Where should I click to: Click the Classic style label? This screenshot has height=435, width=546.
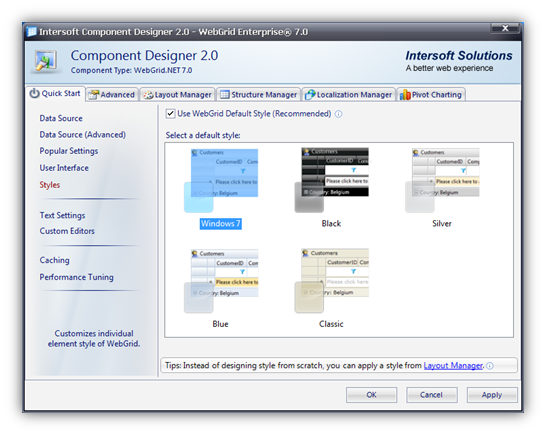click(x=331, y=324)
